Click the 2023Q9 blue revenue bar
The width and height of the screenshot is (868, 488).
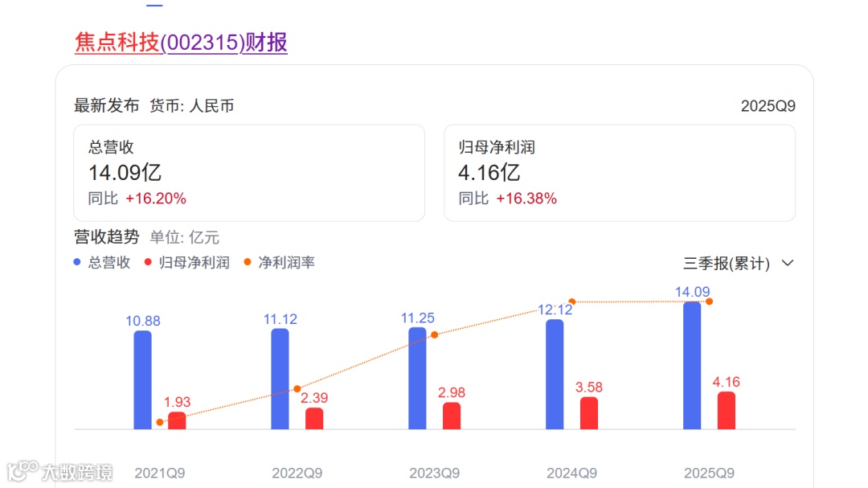pos(417,379)
